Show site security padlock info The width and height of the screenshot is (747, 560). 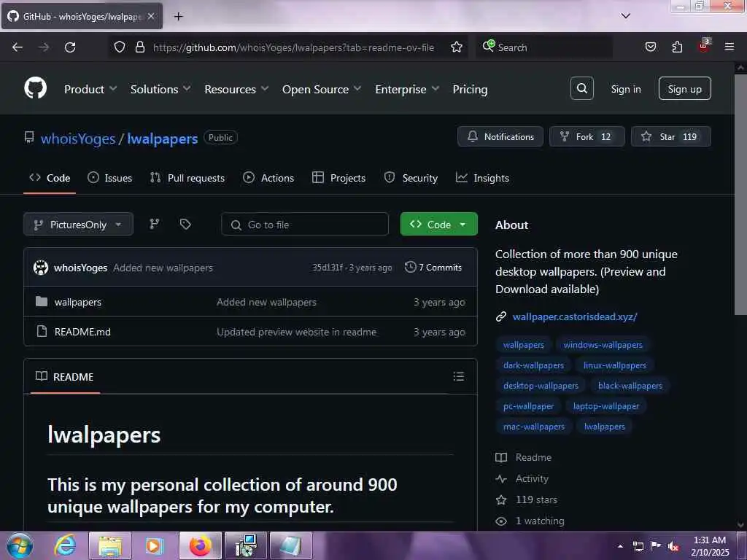pyautogui.click(x=139, y=47)
